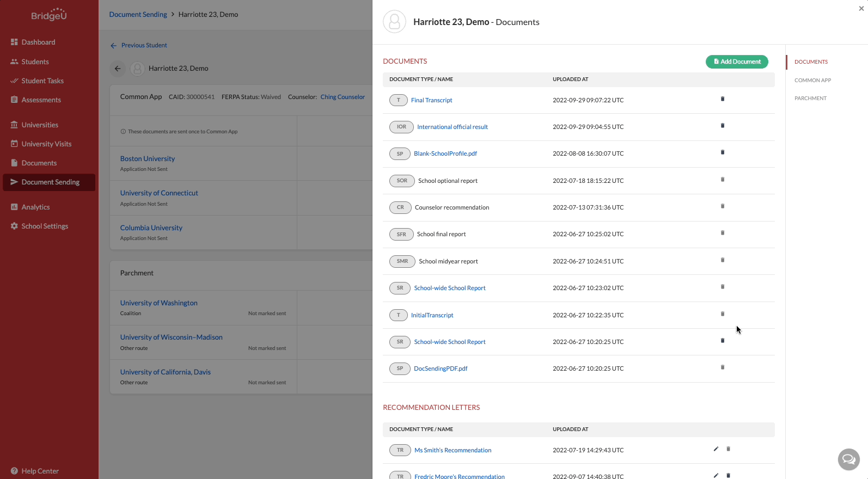
Task: Jump to COMMON APP section tab
Action: coord(812,81)
